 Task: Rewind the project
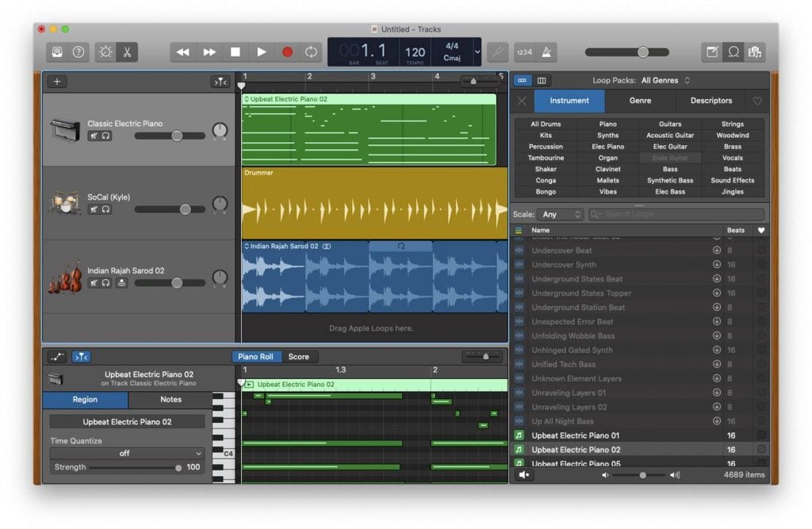click(183, 52)
